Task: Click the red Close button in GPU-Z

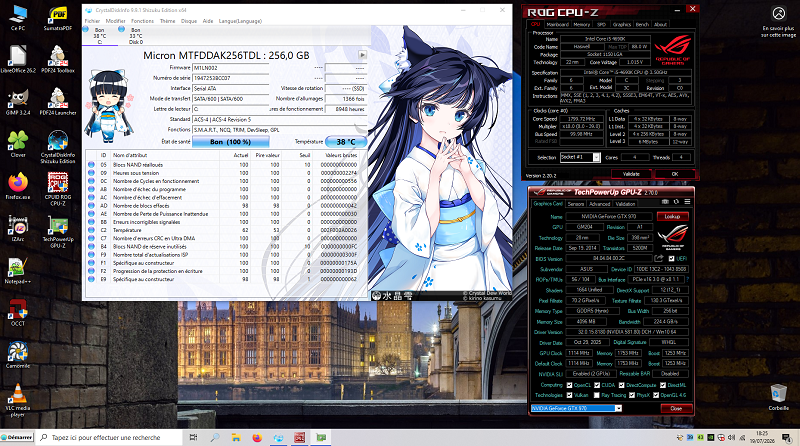Action: 676,408
